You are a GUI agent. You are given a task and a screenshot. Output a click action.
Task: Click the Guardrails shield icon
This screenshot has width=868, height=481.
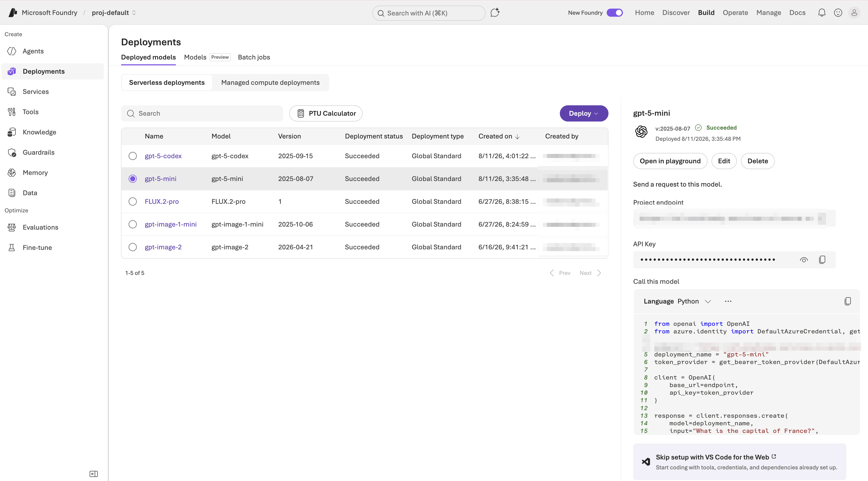tap(12, 152)
